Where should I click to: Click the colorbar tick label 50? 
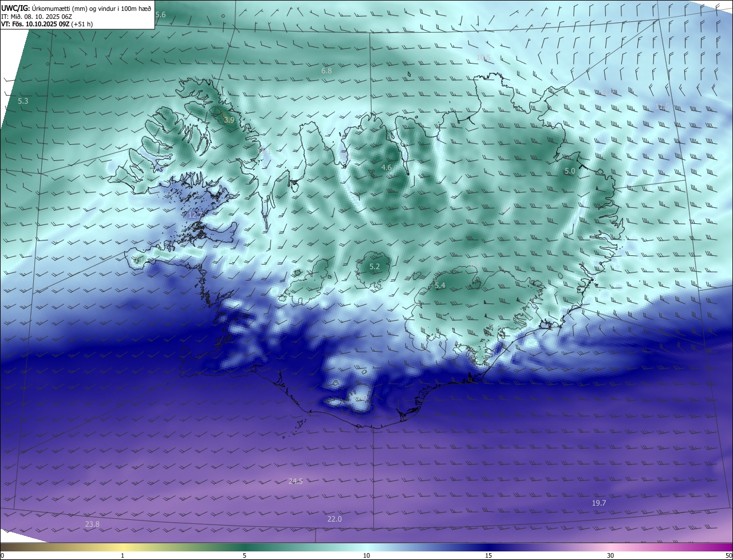pos(728,555)
